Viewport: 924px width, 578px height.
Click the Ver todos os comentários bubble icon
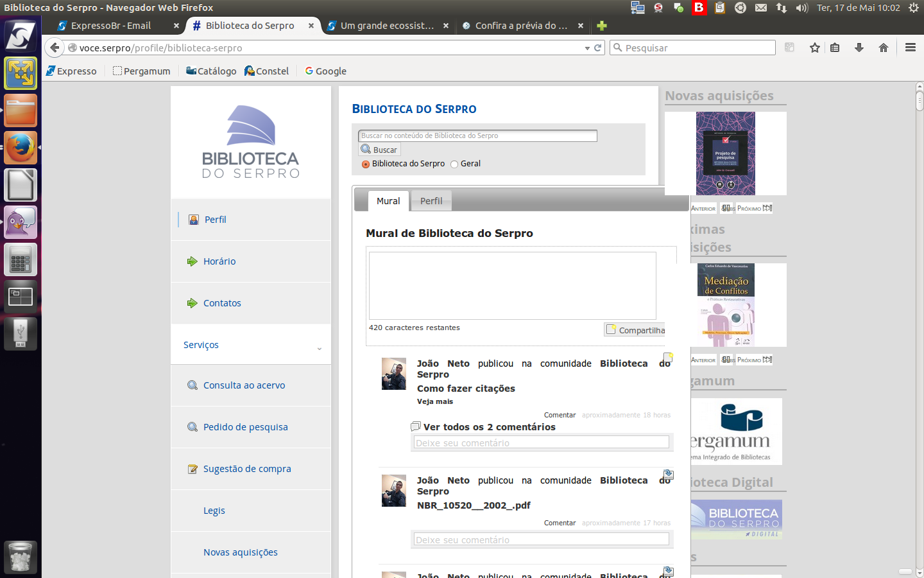pos(416,426)
